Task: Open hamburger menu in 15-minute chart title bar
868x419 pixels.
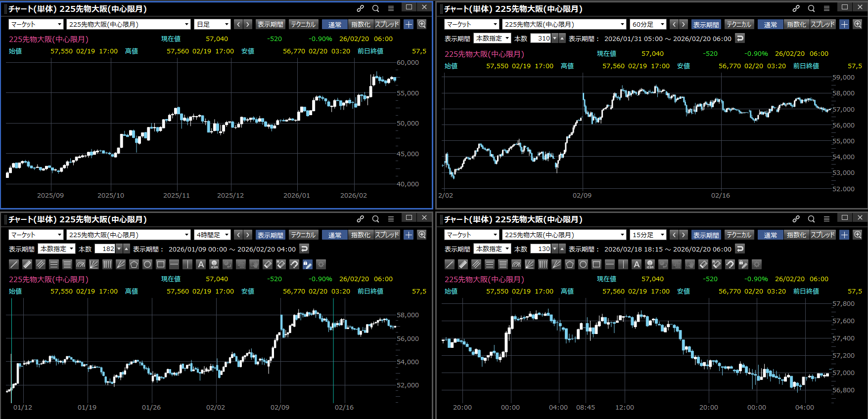Action: [826, 219]
